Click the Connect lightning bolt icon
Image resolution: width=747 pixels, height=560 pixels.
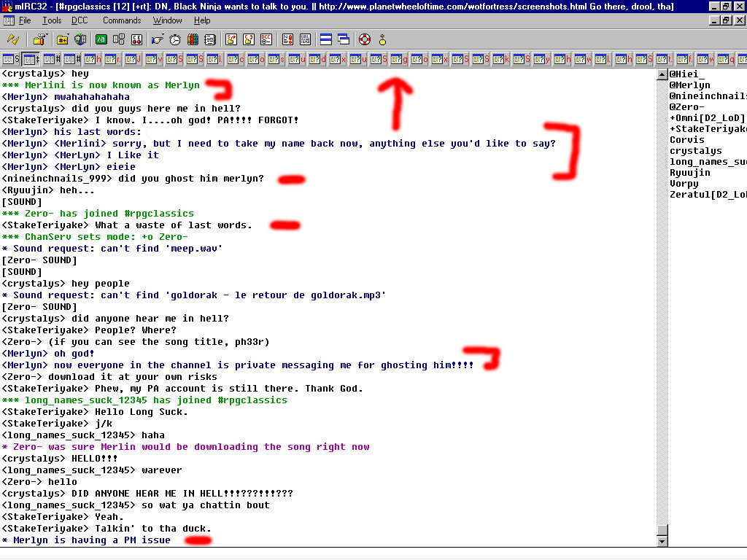point(13,39)
